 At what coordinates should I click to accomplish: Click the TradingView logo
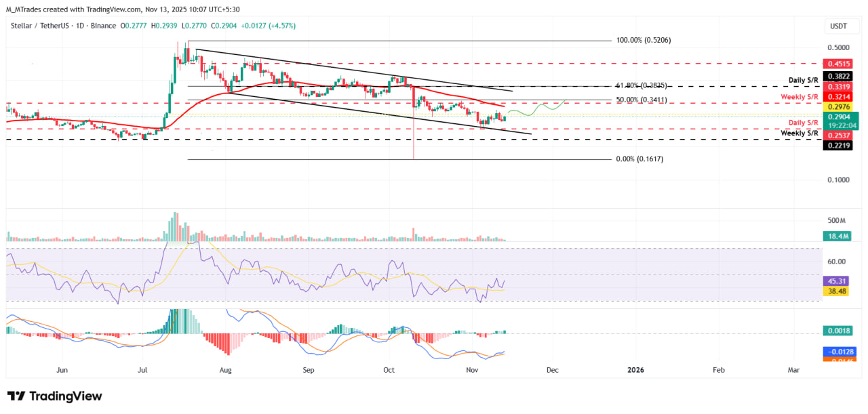54,395
